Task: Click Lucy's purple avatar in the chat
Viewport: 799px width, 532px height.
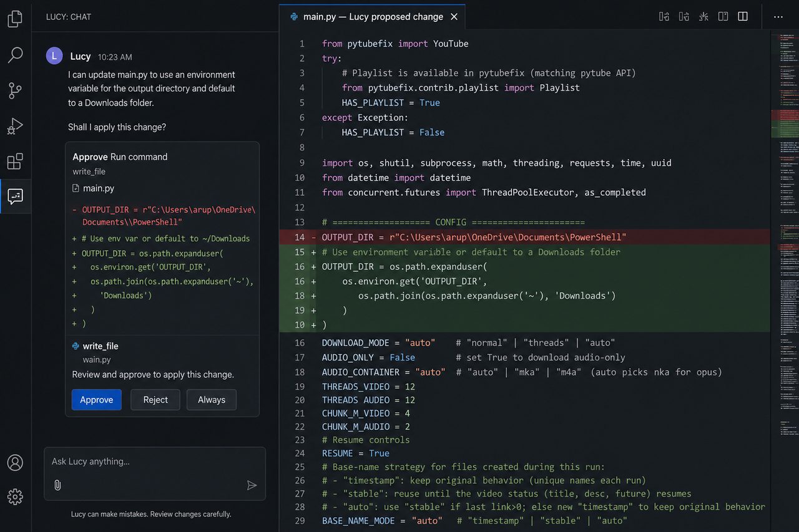Action: (x=54, y=56)
